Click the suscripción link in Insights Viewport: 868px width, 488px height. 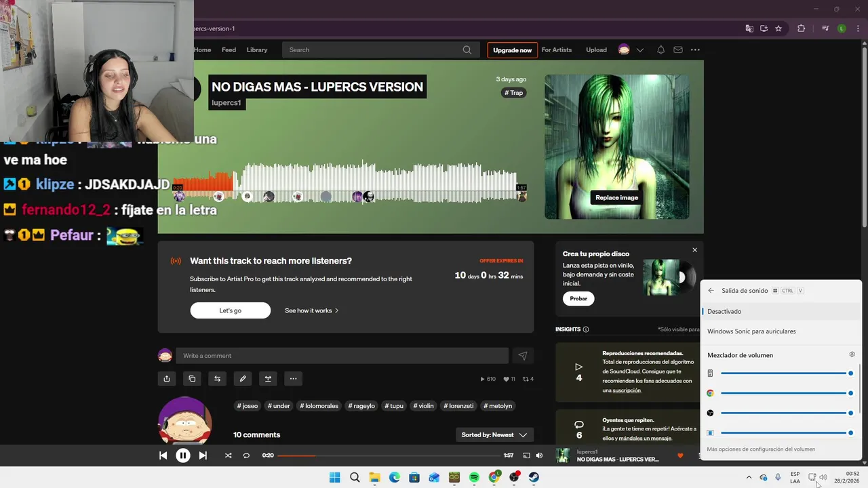[x=627, y=390]
